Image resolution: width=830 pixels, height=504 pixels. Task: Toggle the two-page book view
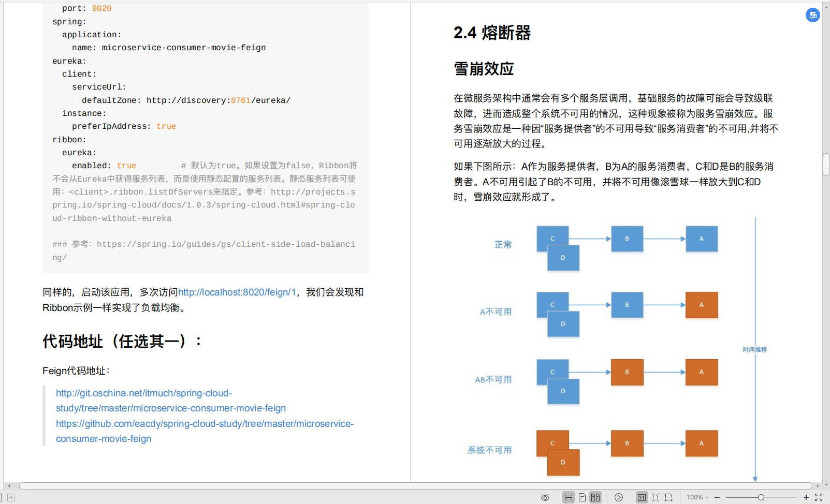(x=594, y=497)
